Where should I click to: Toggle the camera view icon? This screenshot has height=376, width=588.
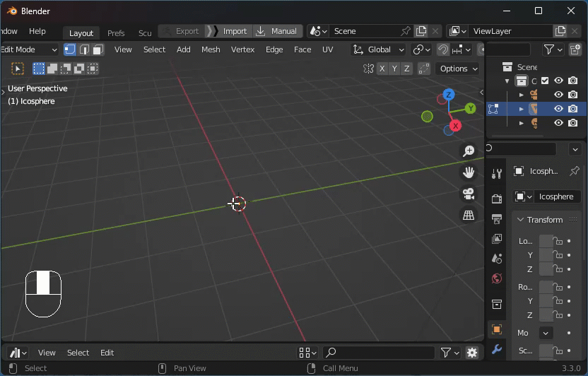point(468,194)
